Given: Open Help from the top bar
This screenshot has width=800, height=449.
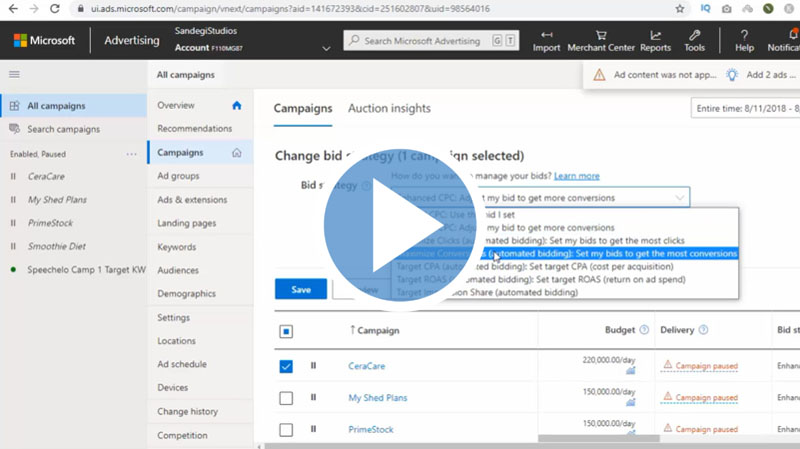Looking at the screenshot, I should (x=744, y=41).
